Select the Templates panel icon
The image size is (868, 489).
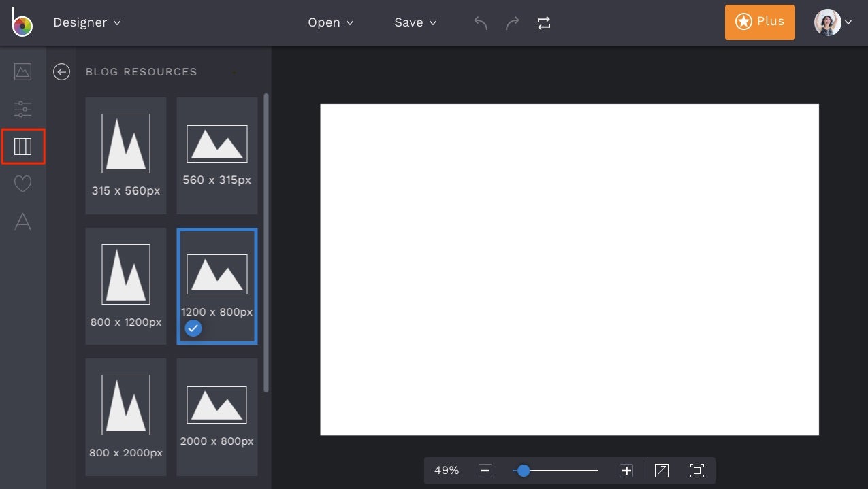tap(22, 146)
